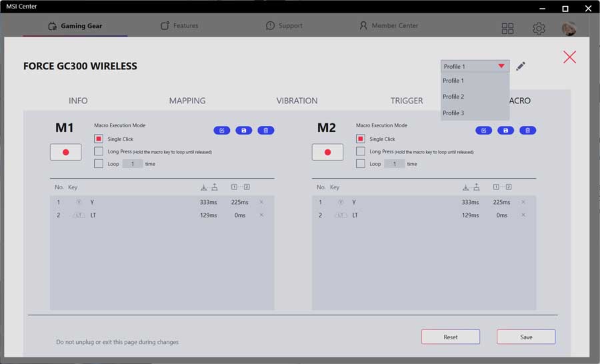600x364 pixels.
Task: Click the M1 loop count field
Action: coord(133,164)
